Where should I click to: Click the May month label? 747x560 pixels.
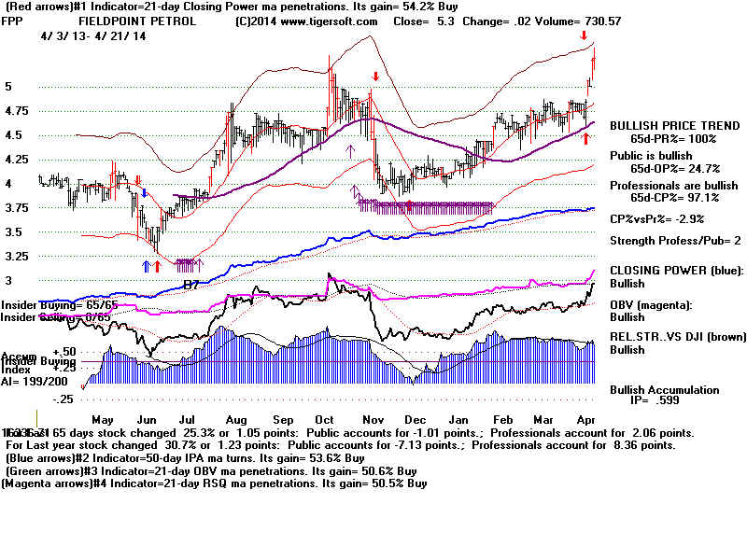(103, 420)
